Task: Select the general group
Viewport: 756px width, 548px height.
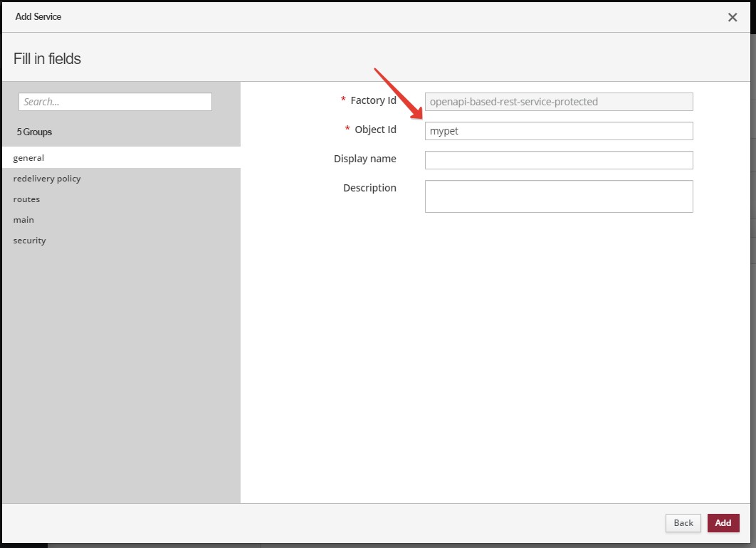Action: [x=28, y=158]
